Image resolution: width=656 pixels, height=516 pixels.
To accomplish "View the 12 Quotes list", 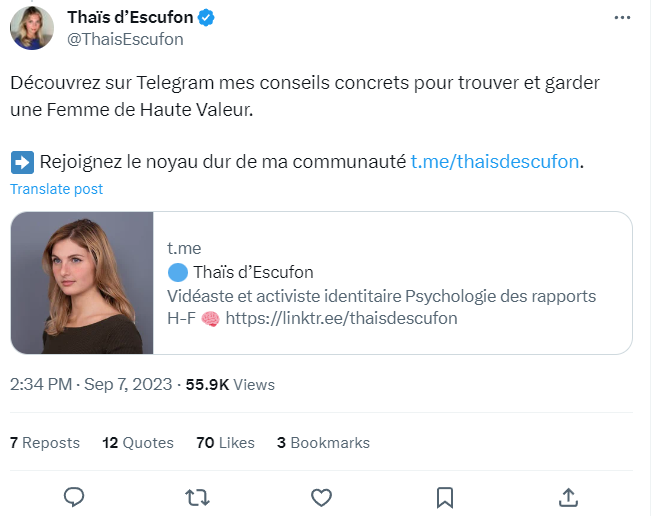I will [x=138, y=442].
